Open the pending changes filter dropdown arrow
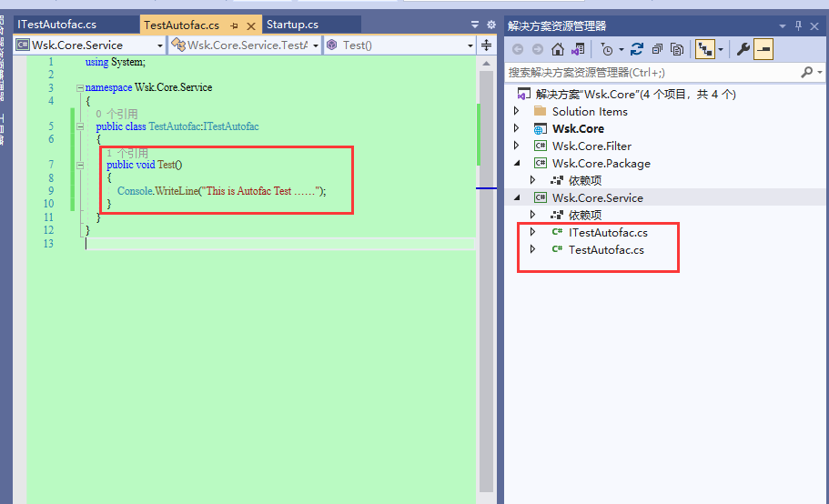This screenshot has height=504, width=829. [622, 50]
